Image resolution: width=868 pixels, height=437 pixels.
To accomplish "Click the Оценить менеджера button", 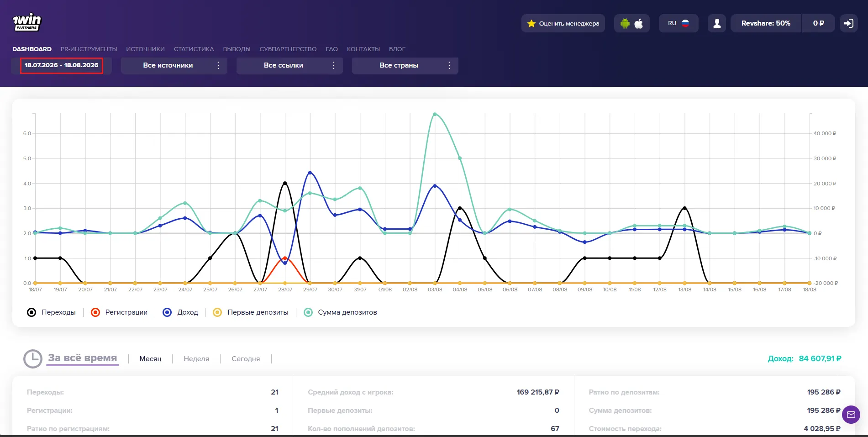I will click(563, 23).
